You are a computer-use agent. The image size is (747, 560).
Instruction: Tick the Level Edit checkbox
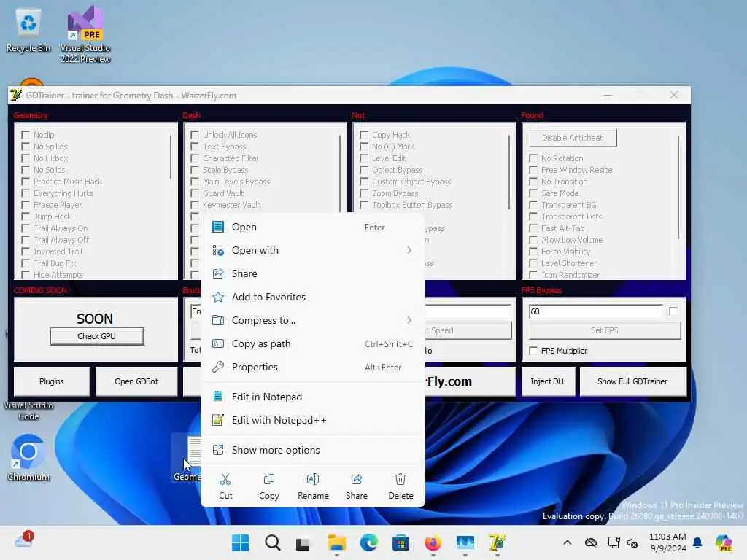[364, 158]
